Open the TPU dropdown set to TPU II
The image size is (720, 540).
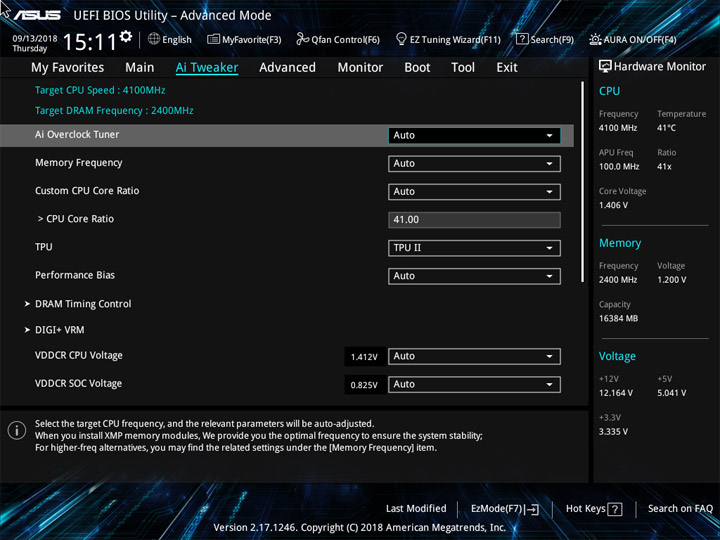pos(474,248)
